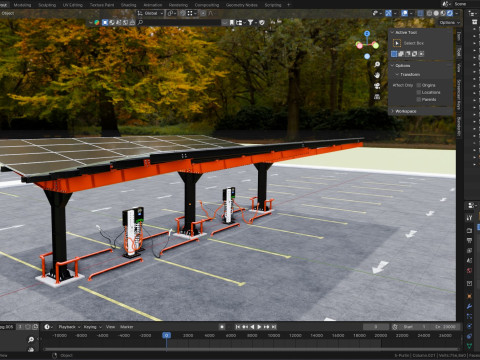Click the current frame number field

pyautogui.click(x=376, y=327)
